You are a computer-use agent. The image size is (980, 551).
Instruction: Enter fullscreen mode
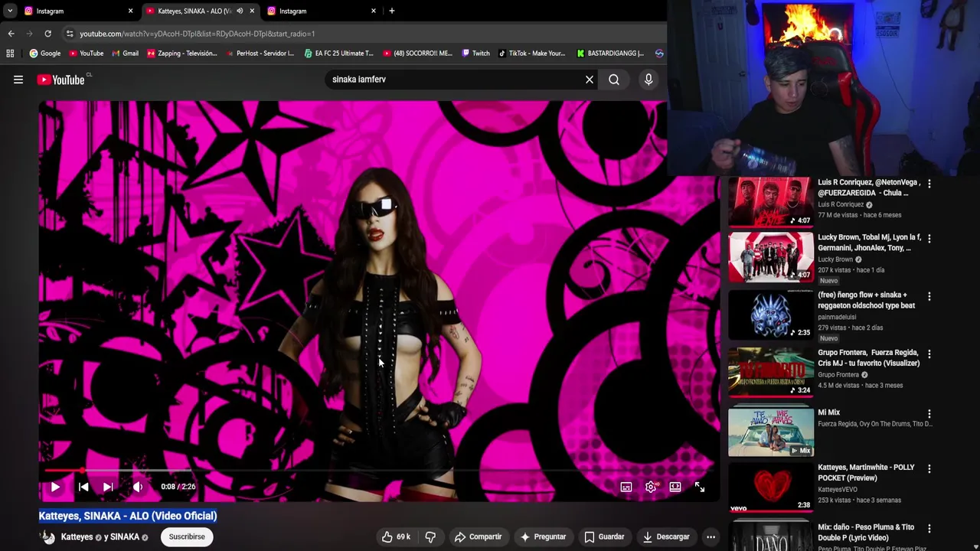tap(700, 487)
